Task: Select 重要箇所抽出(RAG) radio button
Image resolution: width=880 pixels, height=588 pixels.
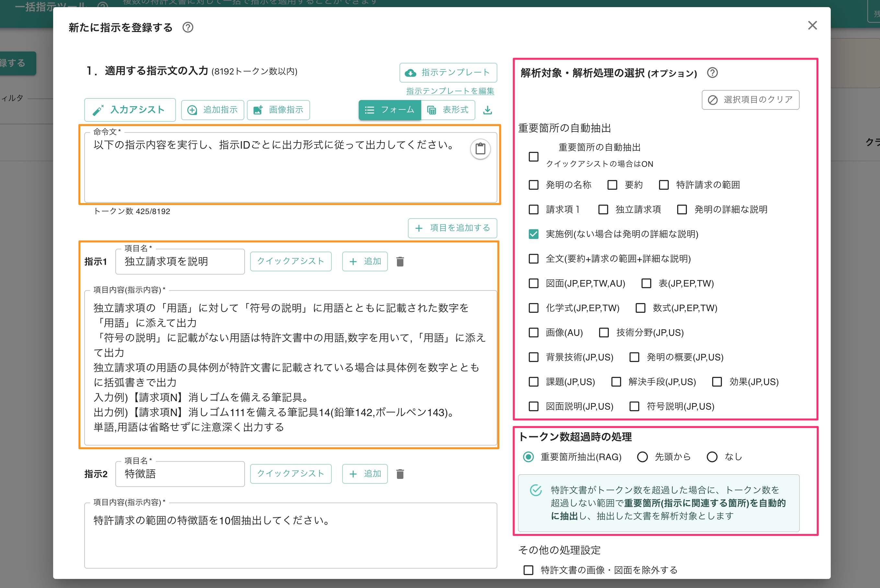Action: (x=528, y=457)
